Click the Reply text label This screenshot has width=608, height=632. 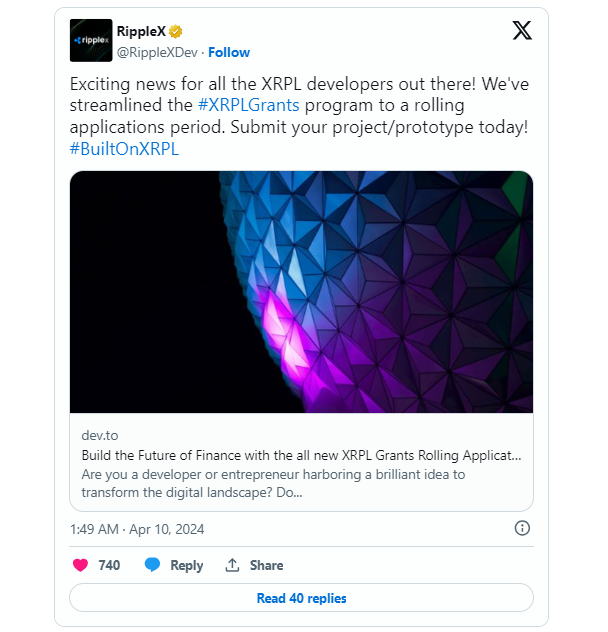[187, 565]
